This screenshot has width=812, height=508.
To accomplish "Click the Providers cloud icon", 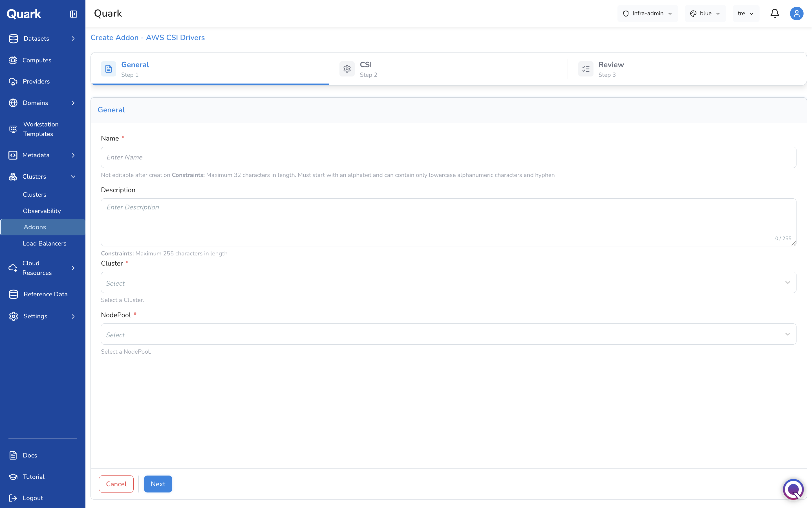I will tap(13, 82).
